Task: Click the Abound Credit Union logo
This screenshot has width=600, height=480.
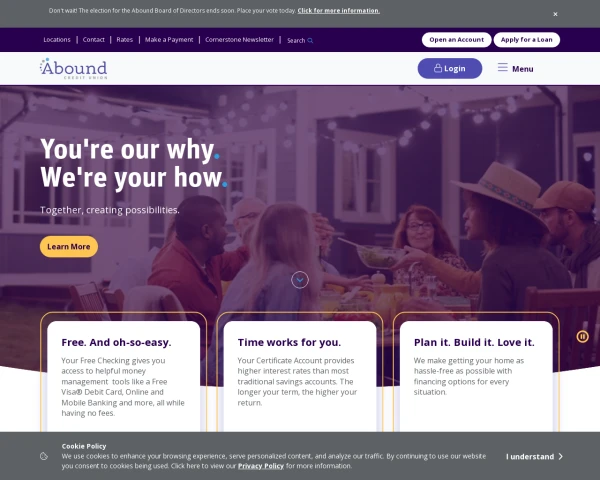Action: click(73, 69)
